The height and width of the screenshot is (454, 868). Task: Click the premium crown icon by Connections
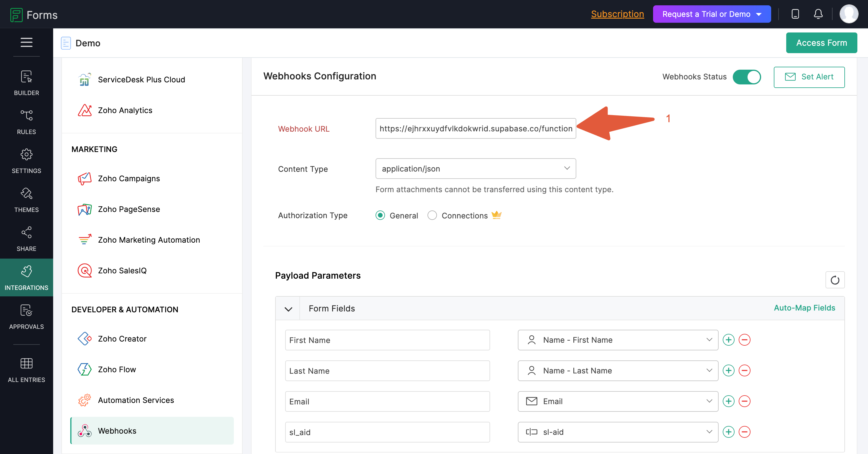point(496,215)
